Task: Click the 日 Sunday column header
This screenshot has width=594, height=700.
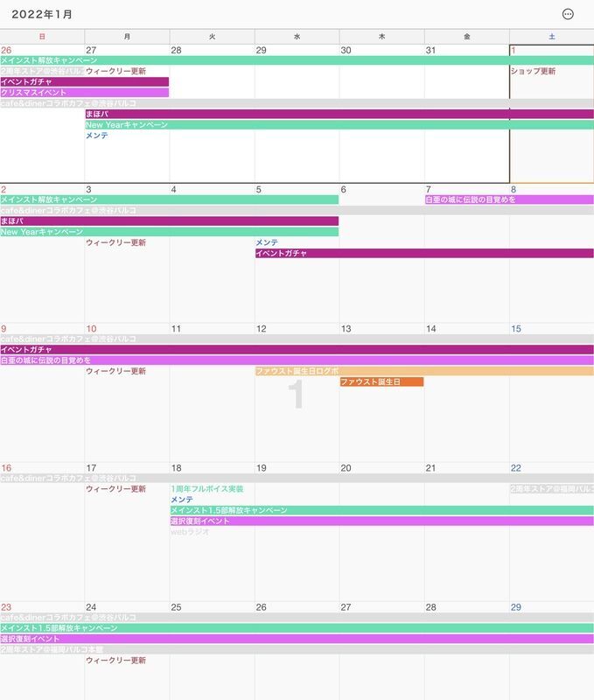Action: (x=42, y=36)
